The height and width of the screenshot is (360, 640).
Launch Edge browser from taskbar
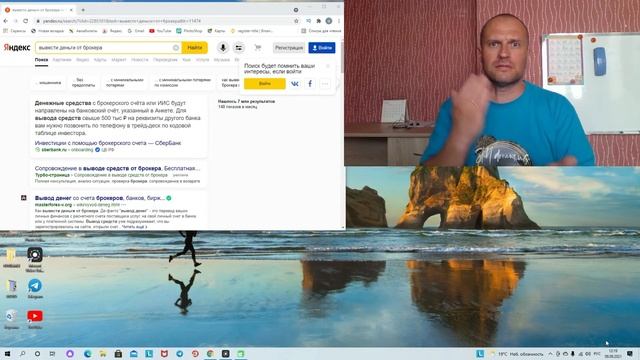point(87,354)
